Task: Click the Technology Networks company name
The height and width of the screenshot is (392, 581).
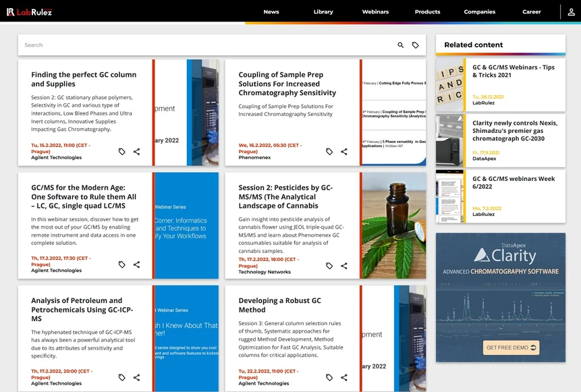Action: click(265, 272)
